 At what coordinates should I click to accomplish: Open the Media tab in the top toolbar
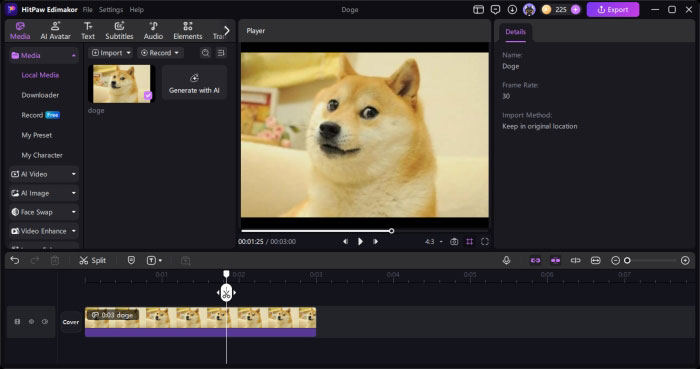(x=20, y=31)
